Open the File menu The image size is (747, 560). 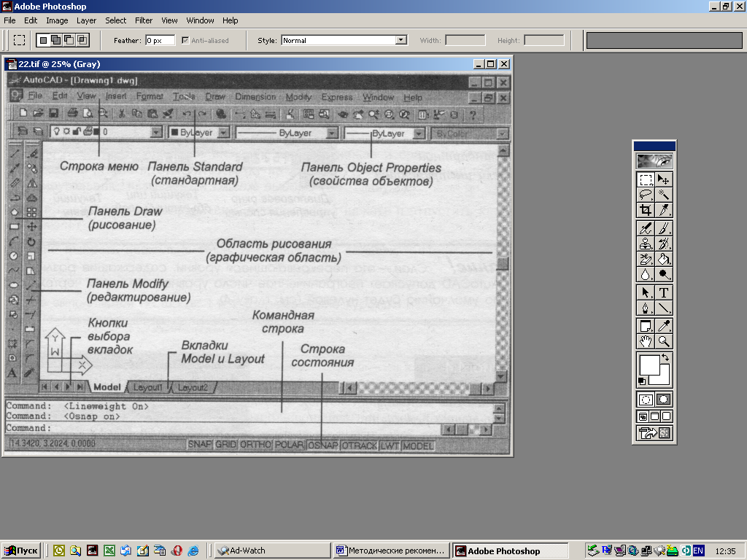tap(9, 20)
